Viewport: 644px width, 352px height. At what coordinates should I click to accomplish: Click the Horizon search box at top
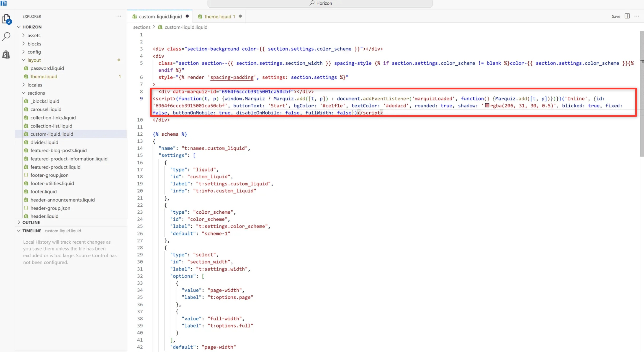tap(320, 3)
